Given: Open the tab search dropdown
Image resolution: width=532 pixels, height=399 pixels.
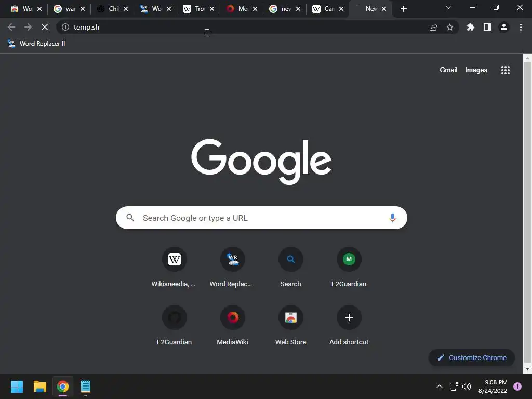Looking at the screenshot, I should [448, 7].
